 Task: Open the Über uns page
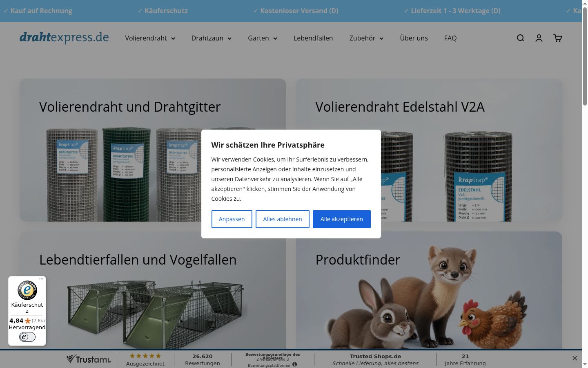tap(414, 38)
